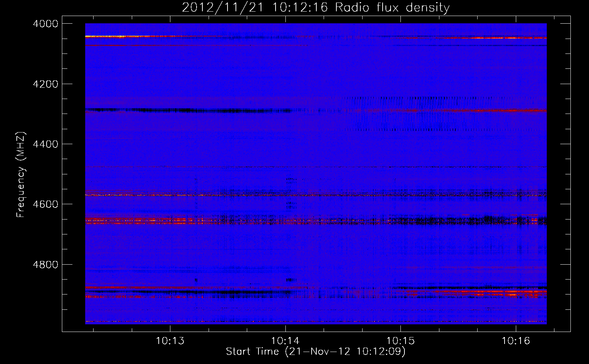Click the plot title '2012/11/21 10:12:16 Radio flux density'

(316, 7)
